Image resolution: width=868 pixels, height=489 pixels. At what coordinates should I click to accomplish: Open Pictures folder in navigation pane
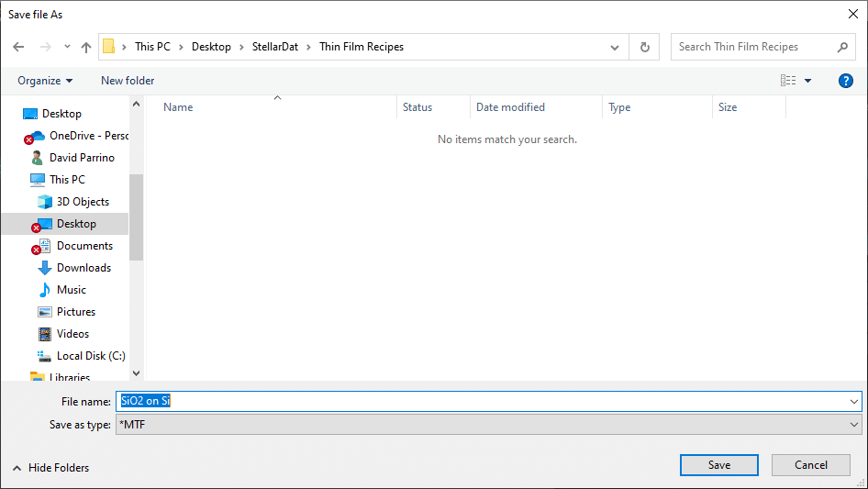(x=76, y=312)
